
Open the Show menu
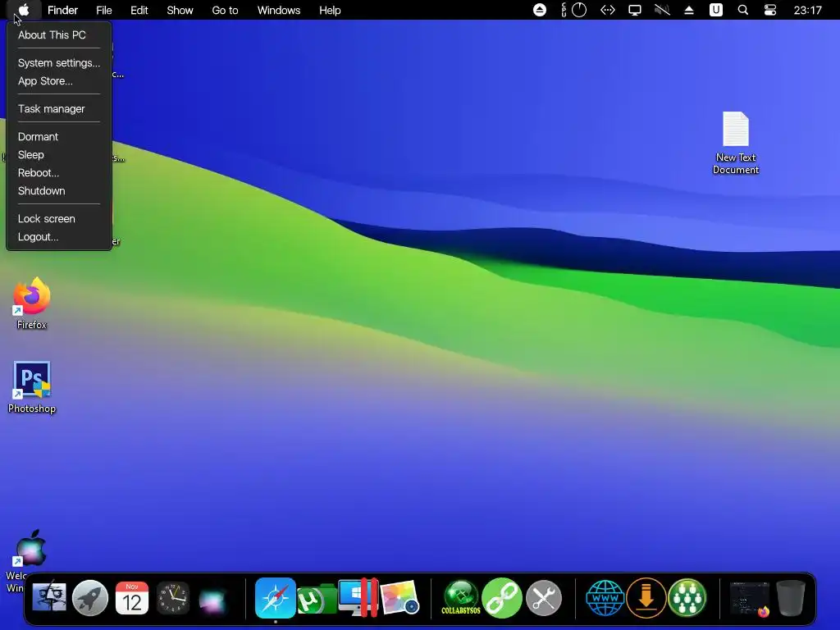180,10
